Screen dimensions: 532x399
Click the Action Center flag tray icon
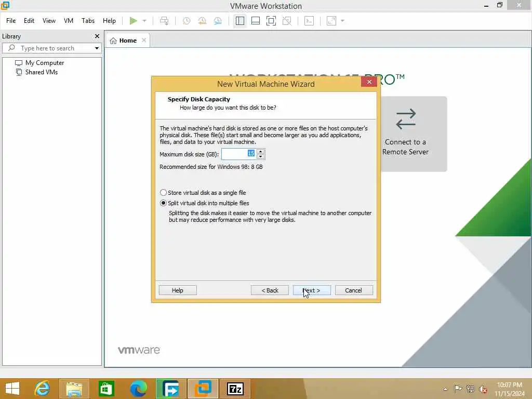458,389
